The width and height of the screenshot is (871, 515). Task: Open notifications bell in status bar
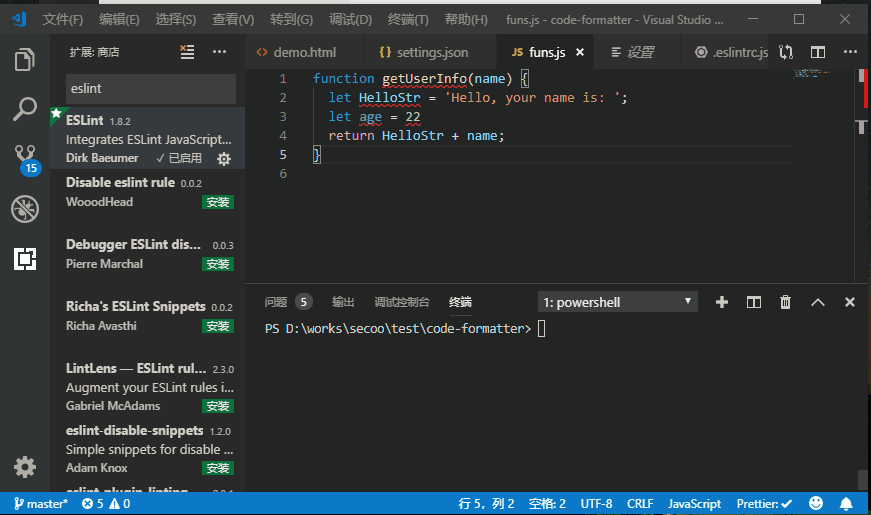(x=845, y=504)
